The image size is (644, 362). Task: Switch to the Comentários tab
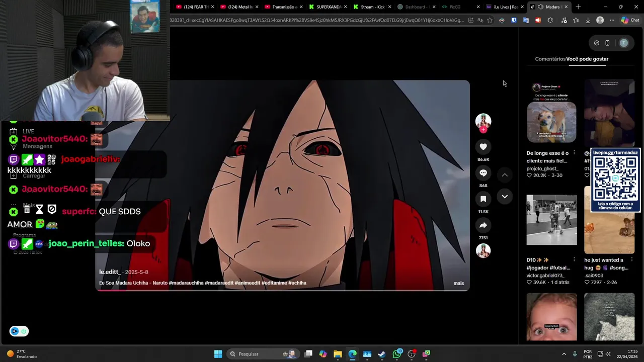click(550, 59)
